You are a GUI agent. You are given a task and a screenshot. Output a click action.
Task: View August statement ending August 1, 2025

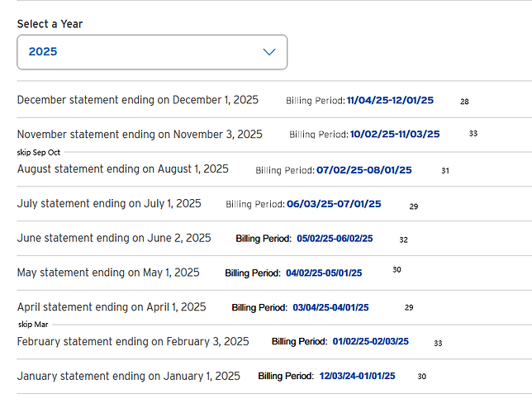[122, 169]
